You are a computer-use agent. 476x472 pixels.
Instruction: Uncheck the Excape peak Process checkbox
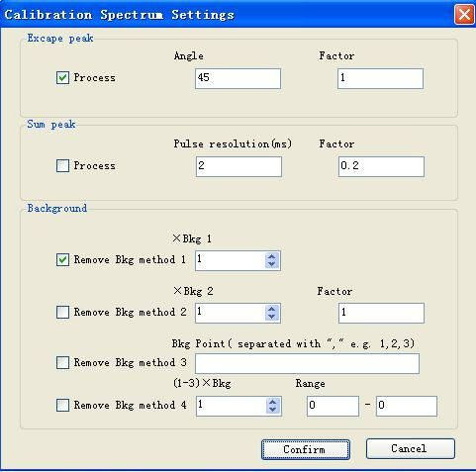(x=62, y=78)
